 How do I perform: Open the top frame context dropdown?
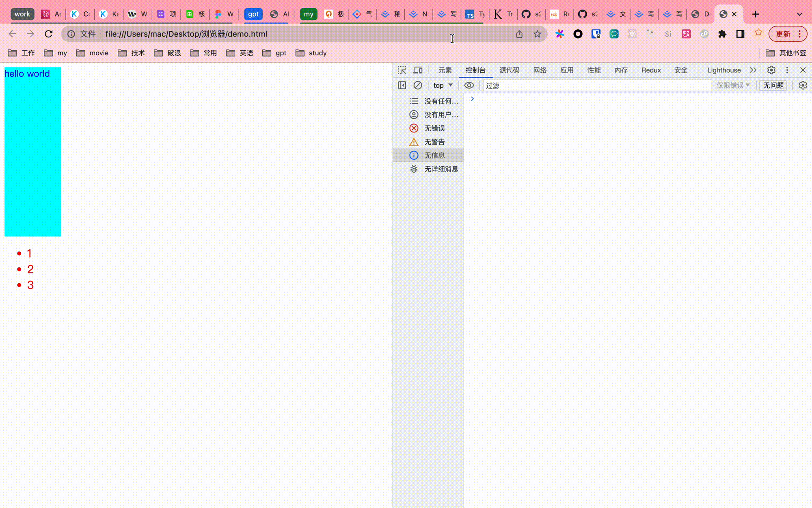coord(443,85)
